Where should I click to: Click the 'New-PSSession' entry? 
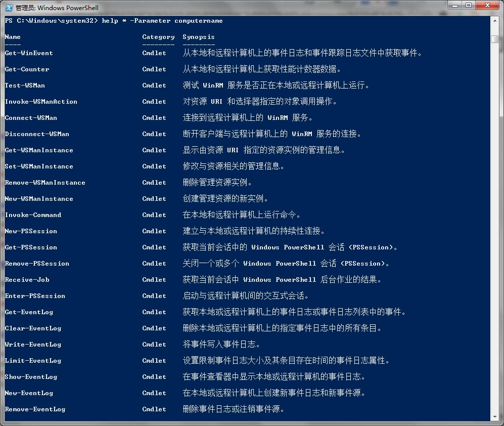(31, 231)
